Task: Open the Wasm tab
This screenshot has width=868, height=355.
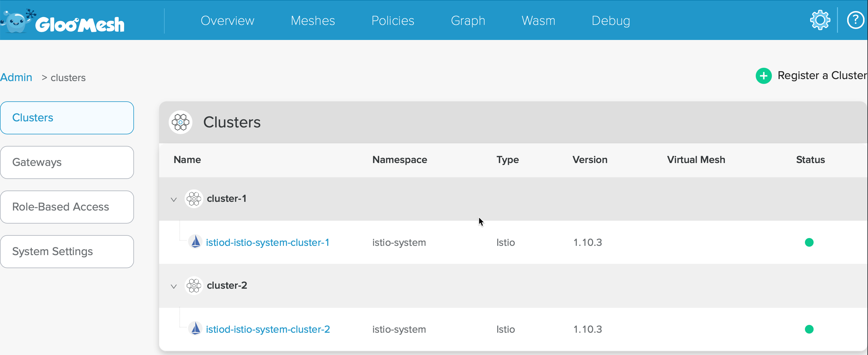Action: pyautogui.click(x=538, y=21)
